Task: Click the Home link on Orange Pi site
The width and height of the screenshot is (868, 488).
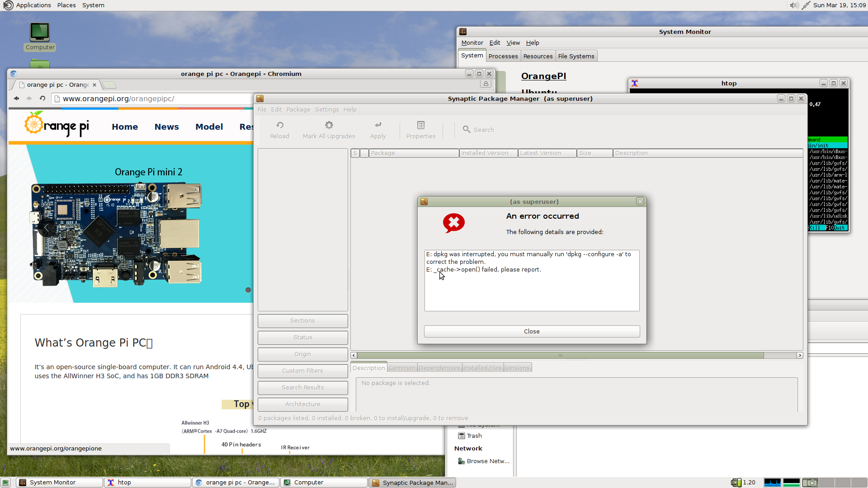Action: point(125,127)
